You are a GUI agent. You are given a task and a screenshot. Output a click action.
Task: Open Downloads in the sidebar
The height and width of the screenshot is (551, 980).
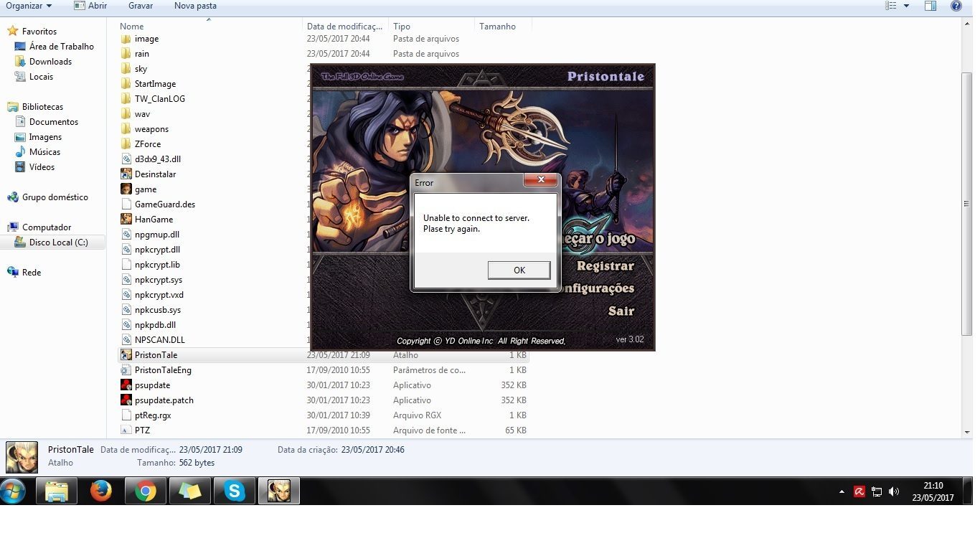coord(50,62)
